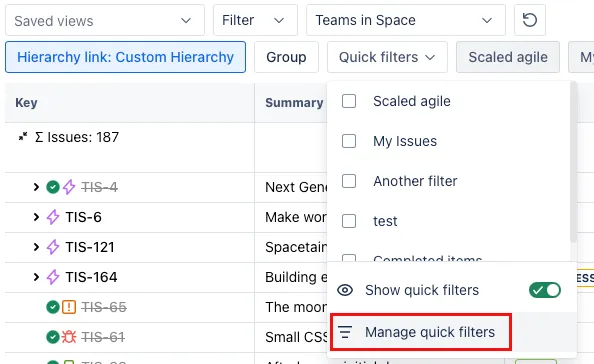
Task: Open the struck-through TIS-4 key link
Action: [x=99, y=187]
